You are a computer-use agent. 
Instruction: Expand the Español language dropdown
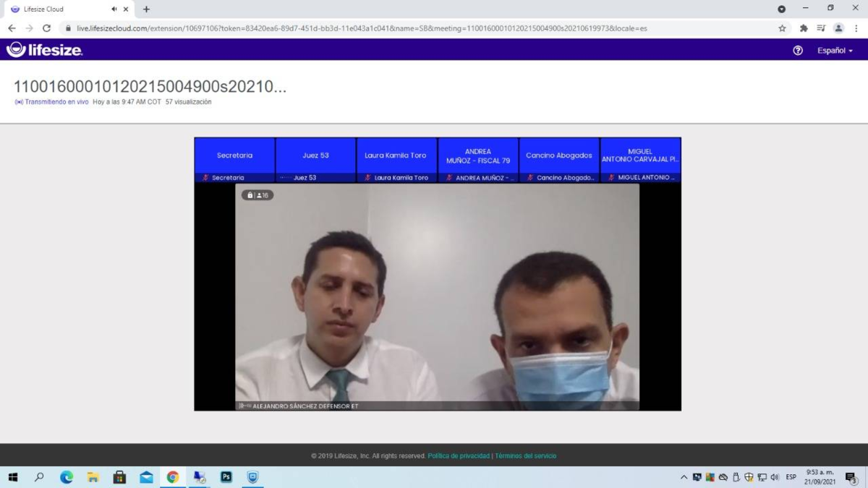click(x=835, y=51)
